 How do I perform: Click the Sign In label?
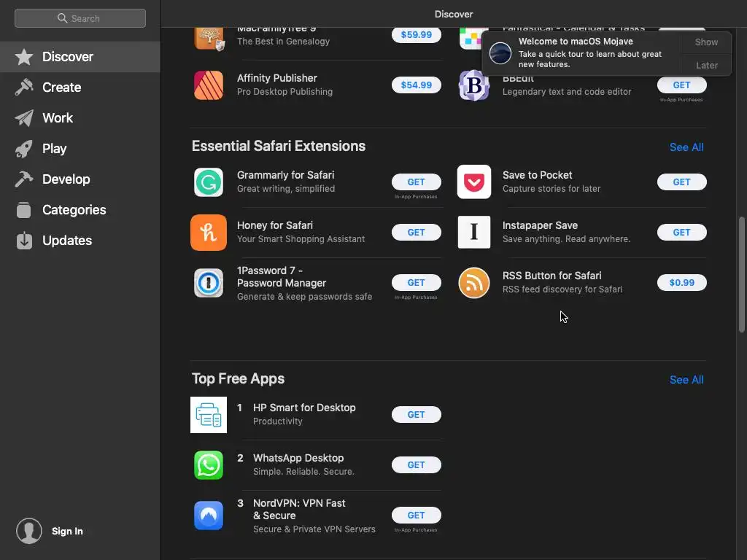tap(67, 531)
